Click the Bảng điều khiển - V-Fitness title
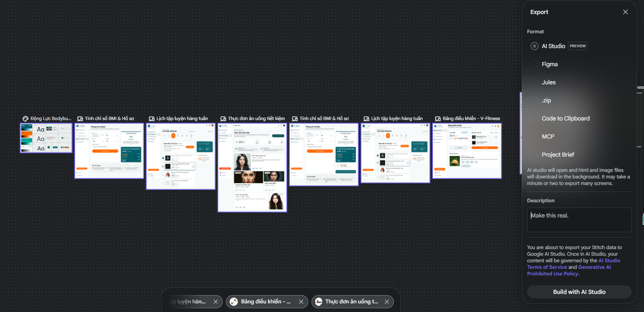The image size is (644, 312). pos(472,118)
